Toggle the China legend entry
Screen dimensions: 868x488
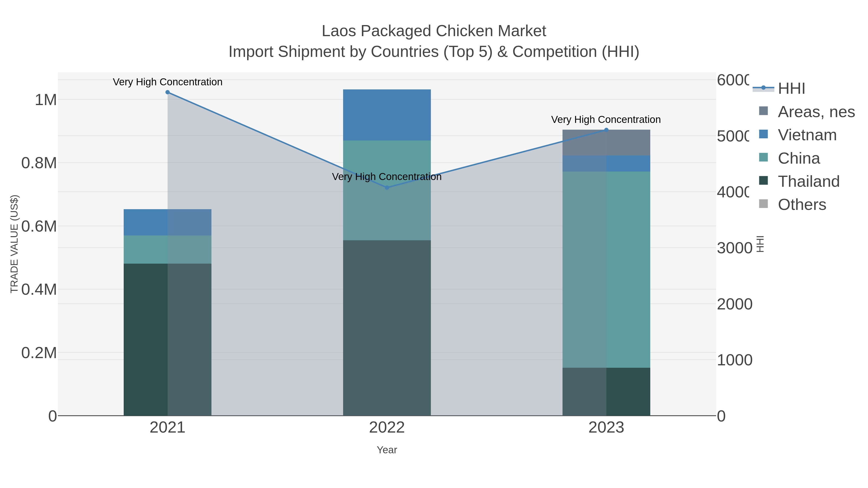coord(789,158)
